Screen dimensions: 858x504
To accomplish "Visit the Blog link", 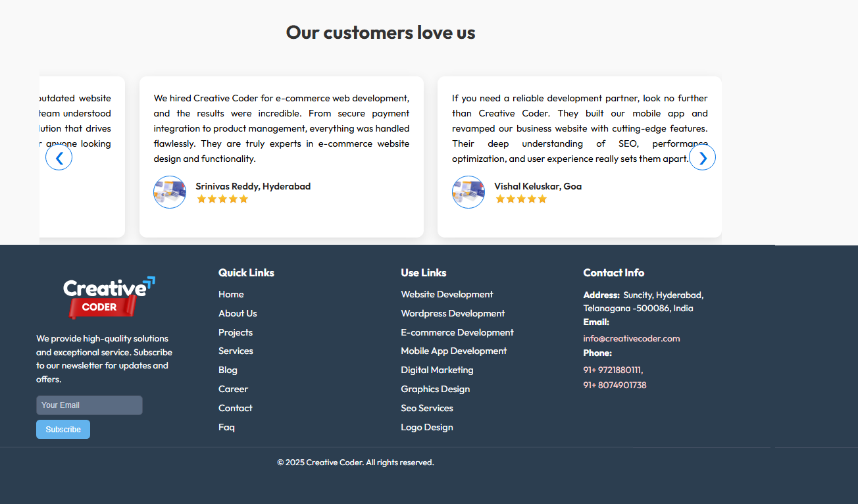I will tap(228, 370).
